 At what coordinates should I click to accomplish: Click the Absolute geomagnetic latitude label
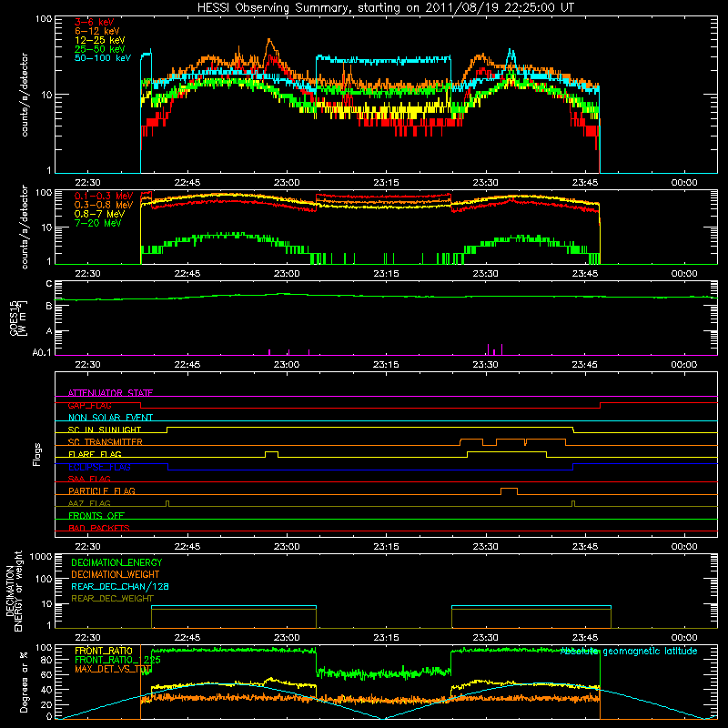tap(629, 652)
